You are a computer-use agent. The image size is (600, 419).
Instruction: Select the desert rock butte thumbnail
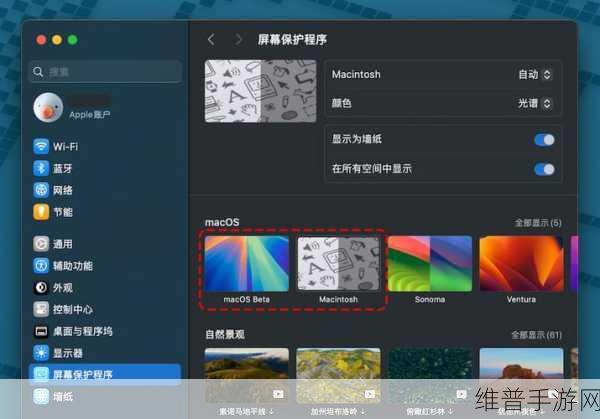(521, 375)
